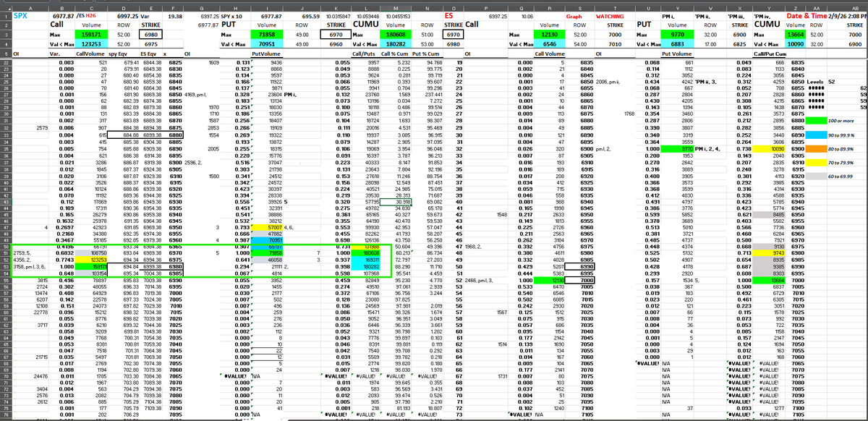Image resolution: width=868 pixels, height=421 pixels.
Task: Select the green watching CUMU max 13664 in row 3
Action: click(794, 34)
